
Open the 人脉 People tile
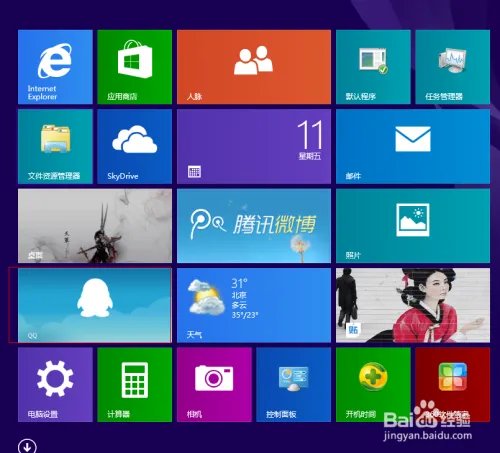click(x=254, y=67)
